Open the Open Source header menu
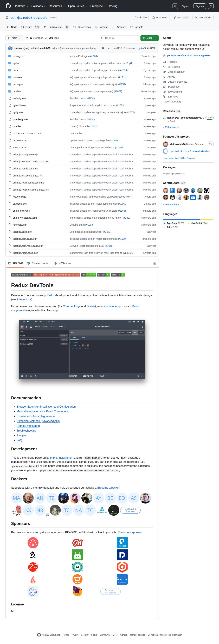The width and height of the screenshot is (219, 644). 77,6
